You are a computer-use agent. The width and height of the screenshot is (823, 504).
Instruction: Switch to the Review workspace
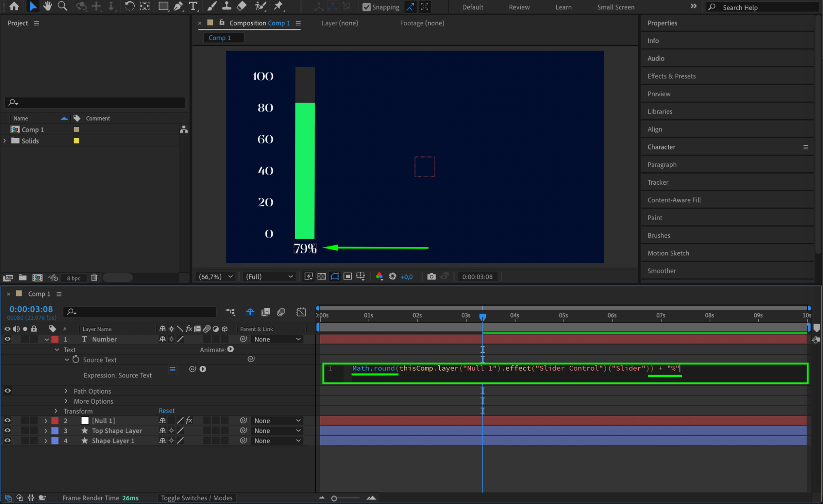click(519, 7)
